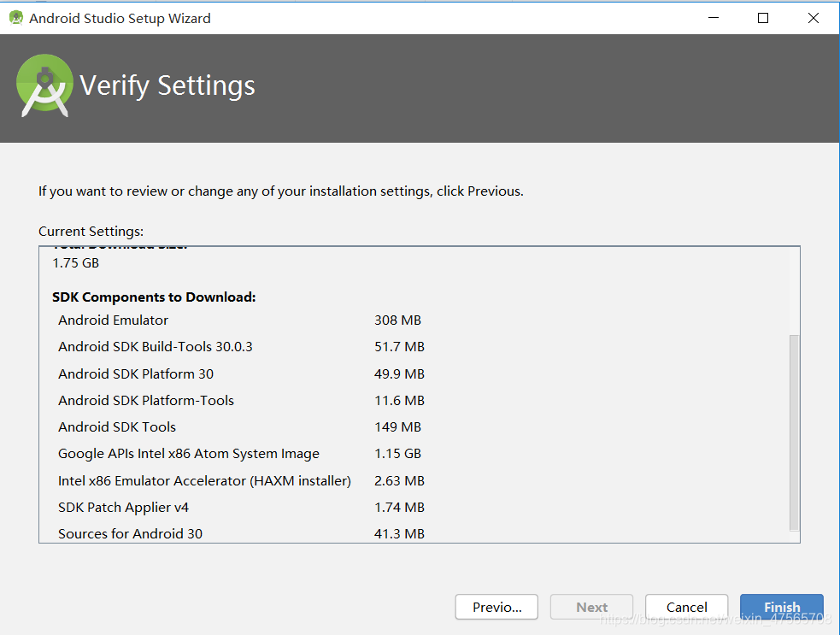This screenshot has height=635, width=840.
Task: Click the Android Studio title bar icon
Action: click(x=16, y=18)
